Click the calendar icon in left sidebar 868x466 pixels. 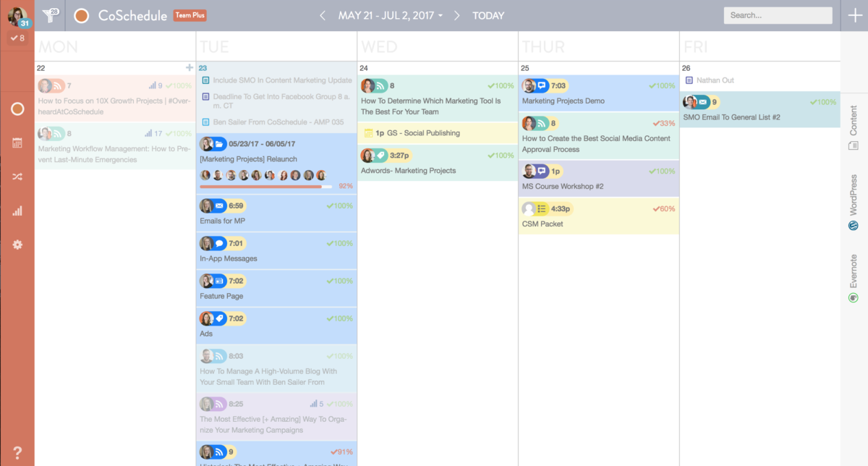(17, 143)
